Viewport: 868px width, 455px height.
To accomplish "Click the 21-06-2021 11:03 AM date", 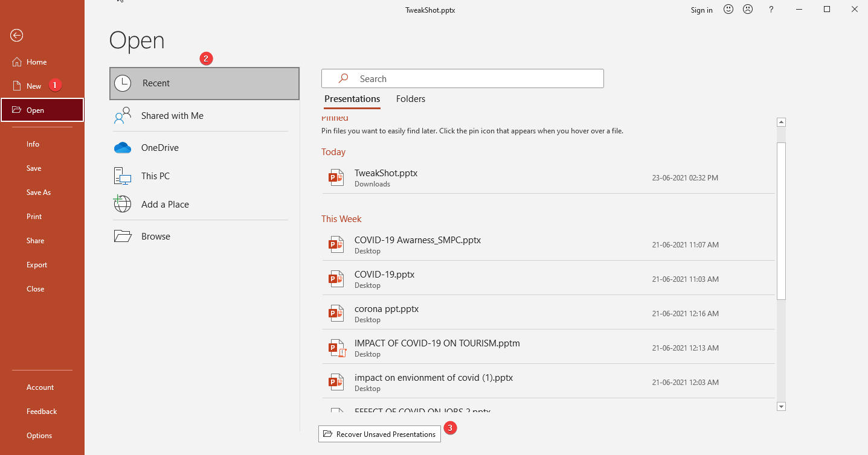I will tap(685, 279).
